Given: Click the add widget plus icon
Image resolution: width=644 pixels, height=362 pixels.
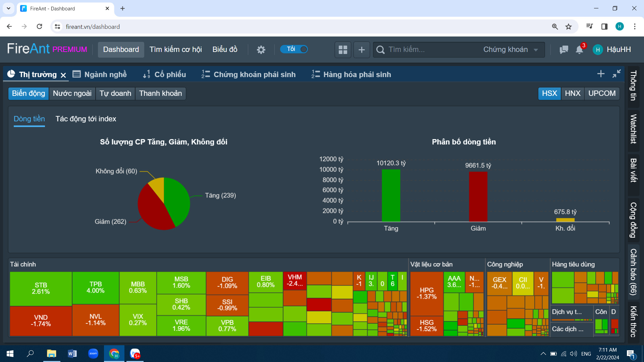Looking at the screenshot, I should coord(362,50).
